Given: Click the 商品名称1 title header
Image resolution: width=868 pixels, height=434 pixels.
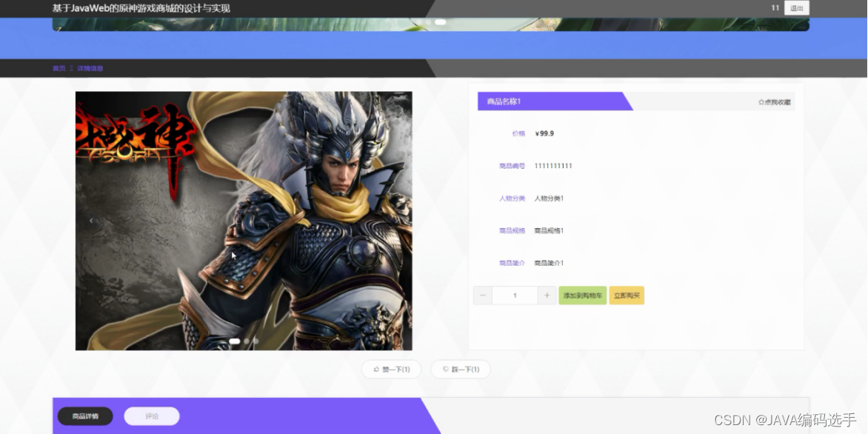Looking at the screenshot, I should coord(504,101).
